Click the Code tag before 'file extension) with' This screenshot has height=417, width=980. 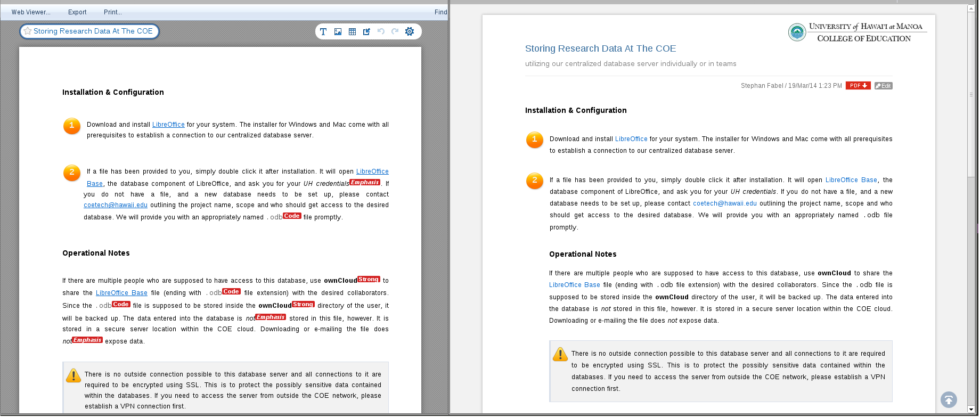point(231,291)
